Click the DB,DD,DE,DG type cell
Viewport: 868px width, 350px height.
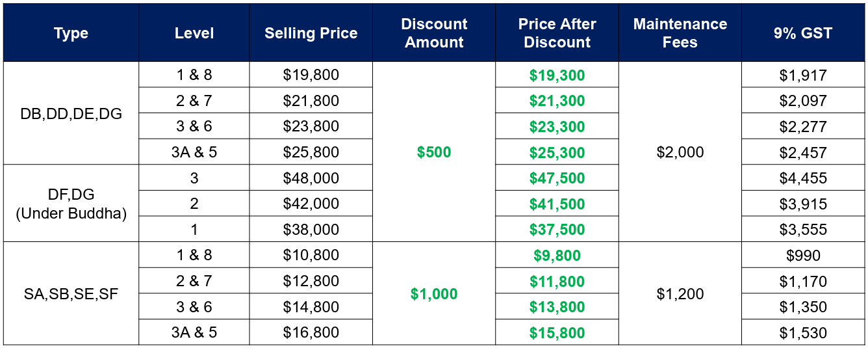click(x=71, y=113)
